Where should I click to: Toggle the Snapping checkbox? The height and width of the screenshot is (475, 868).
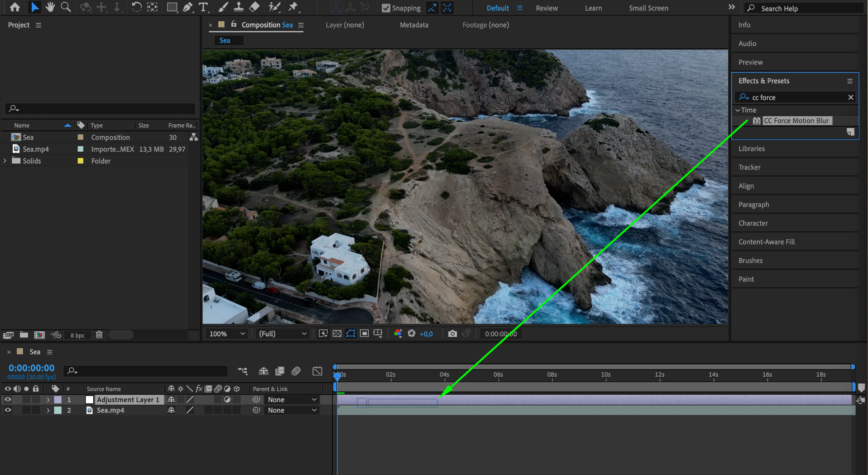pyautogui.click(x=386, y=8)
